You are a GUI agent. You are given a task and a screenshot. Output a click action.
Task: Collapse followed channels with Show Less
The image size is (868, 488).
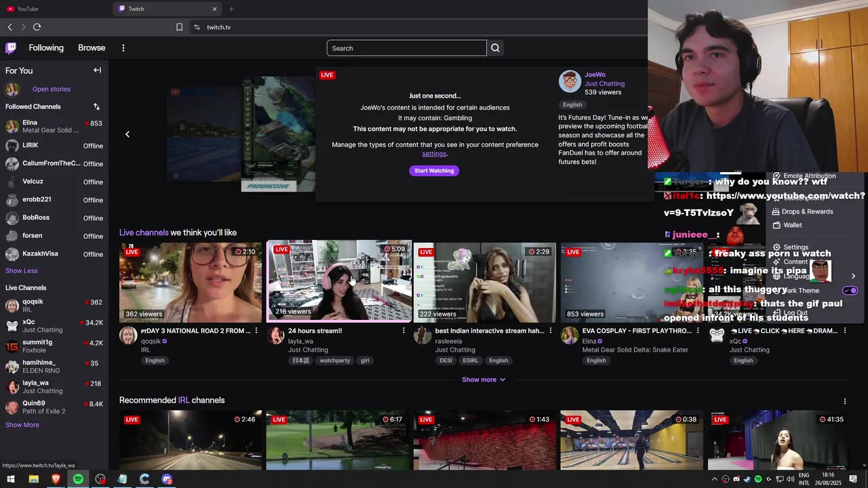coord(21,270)
